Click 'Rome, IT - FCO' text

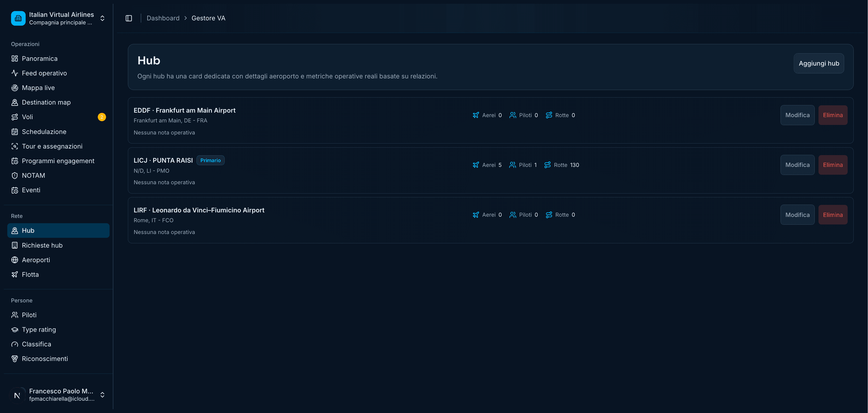[153, 220]
